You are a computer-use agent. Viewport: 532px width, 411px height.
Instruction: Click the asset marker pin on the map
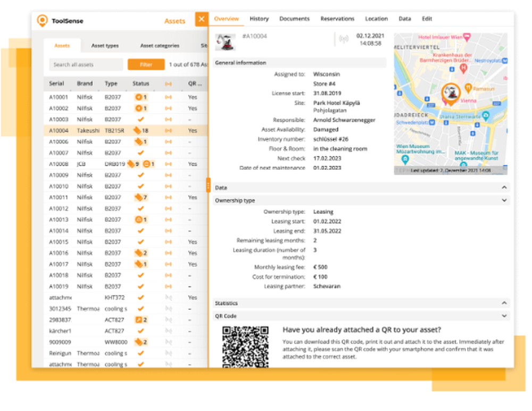click(451, 94)
